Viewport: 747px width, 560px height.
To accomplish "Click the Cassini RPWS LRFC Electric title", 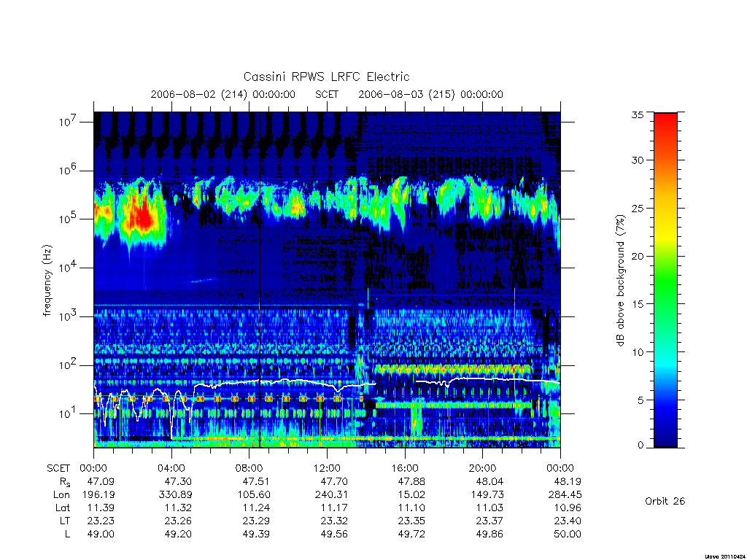I will pos(326,77).
